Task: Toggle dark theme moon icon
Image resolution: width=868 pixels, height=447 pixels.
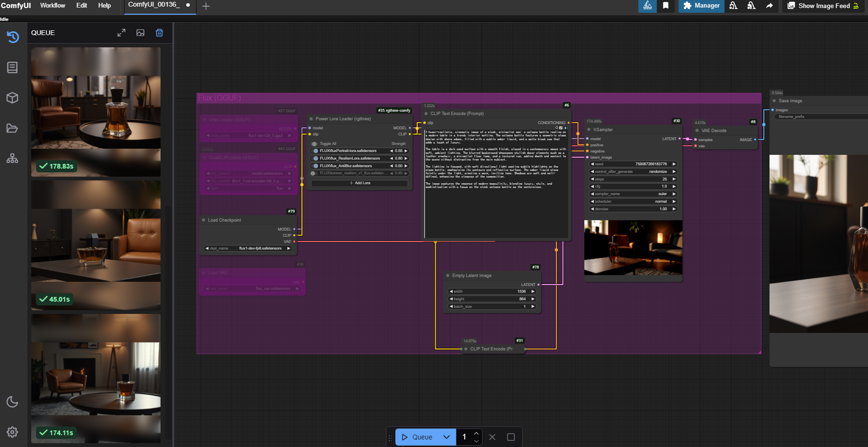Action: click(x=12, y=402)
